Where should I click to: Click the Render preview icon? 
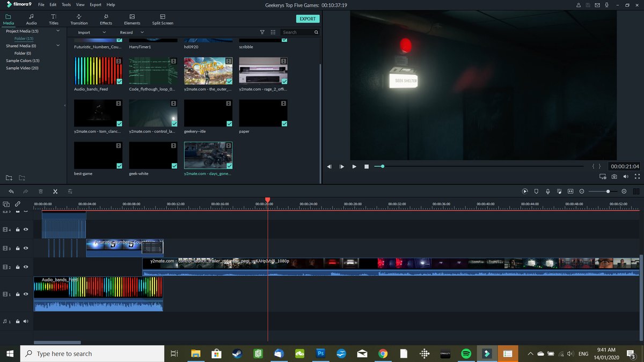pos(525,191)
